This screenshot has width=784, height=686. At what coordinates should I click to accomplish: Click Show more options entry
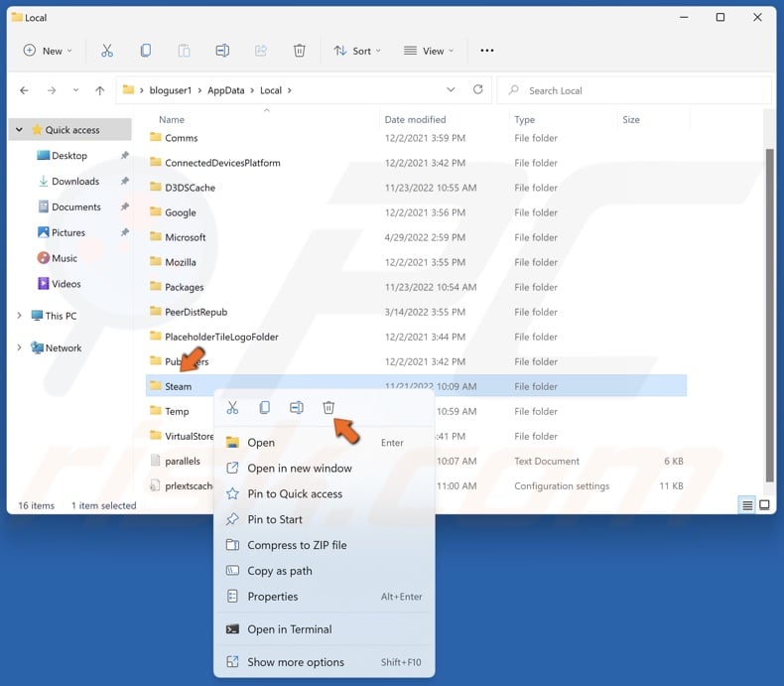pyautogui.click(x=296, y=662)
